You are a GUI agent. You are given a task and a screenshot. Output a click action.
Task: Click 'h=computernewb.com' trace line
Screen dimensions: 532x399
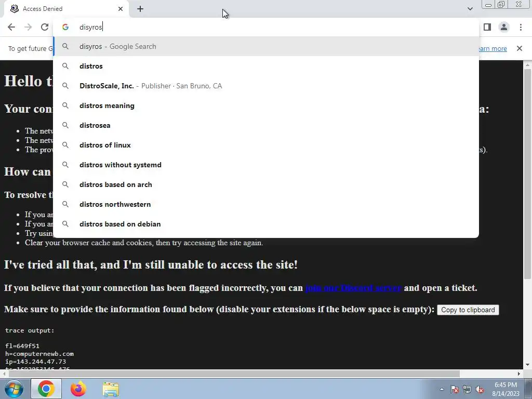click(39, 354)
